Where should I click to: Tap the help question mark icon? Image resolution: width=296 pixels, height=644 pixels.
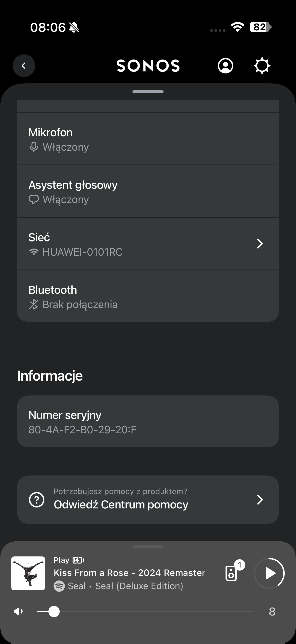(x=37, y=499)
